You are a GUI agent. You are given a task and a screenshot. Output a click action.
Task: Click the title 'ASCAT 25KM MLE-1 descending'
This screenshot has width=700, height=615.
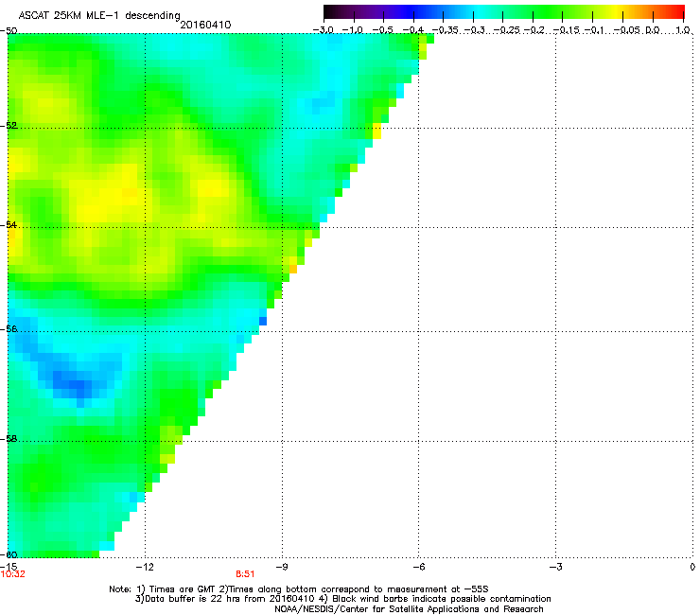99,16
